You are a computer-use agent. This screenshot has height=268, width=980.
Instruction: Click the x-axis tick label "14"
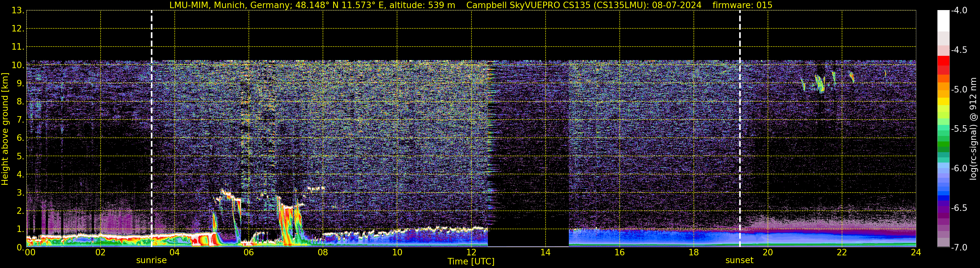pyautogui.click(x=545, y=253)
